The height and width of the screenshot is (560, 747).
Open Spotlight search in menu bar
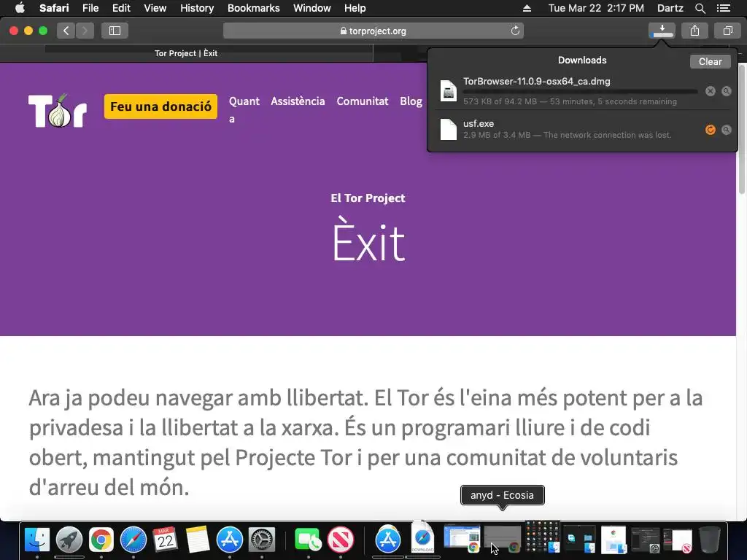[700, 8]
